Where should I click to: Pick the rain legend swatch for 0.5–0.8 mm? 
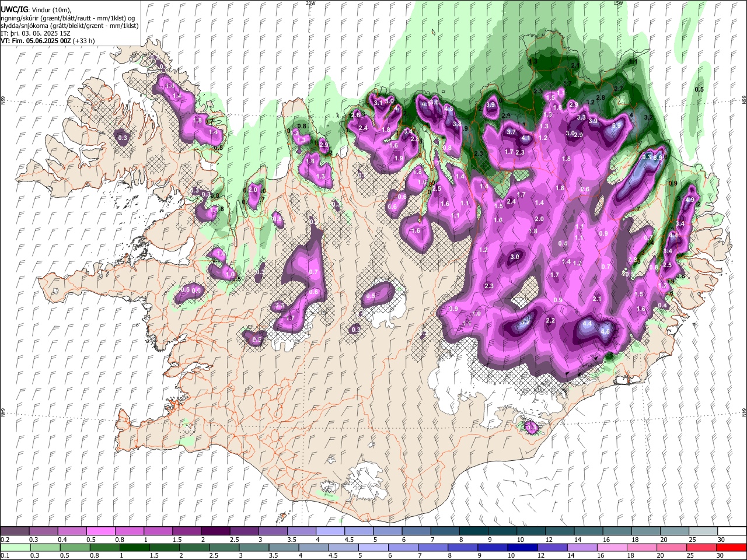click(75, 547)
